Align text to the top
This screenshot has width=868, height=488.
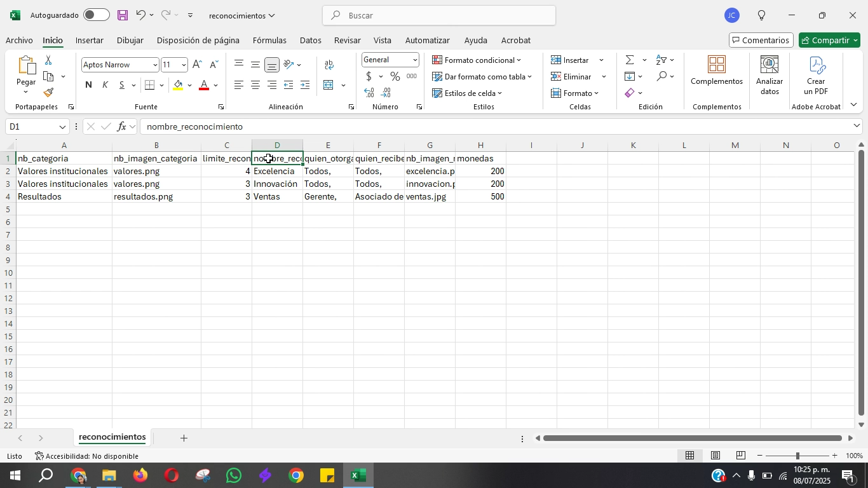[x=239, y=64]
